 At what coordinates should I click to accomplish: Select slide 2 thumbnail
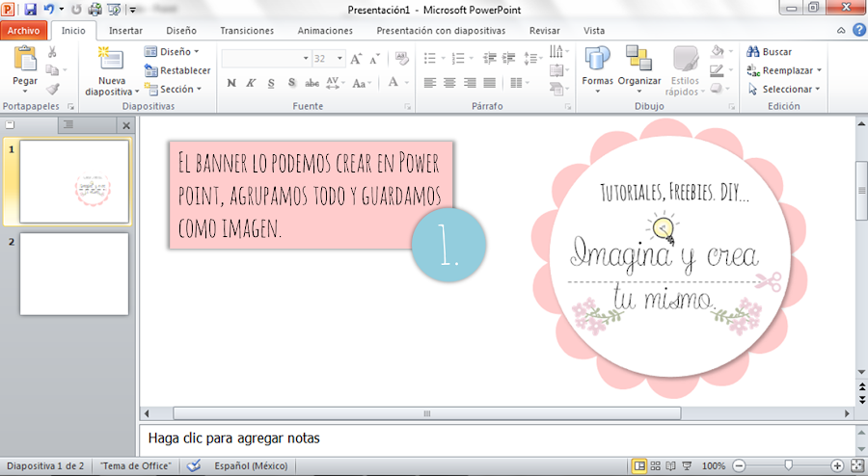point(74,274)
